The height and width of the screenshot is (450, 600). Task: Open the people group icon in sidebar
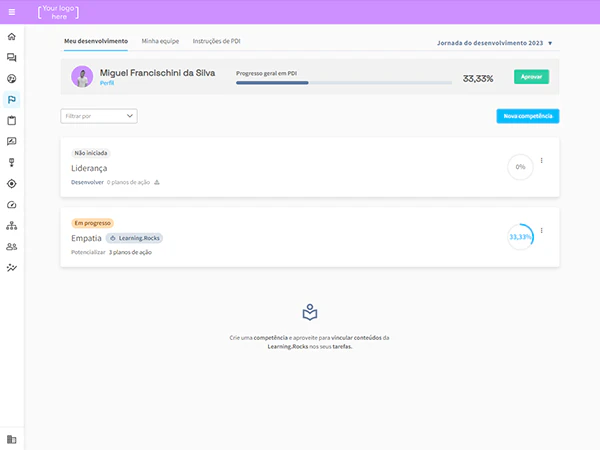coord(12,246)
